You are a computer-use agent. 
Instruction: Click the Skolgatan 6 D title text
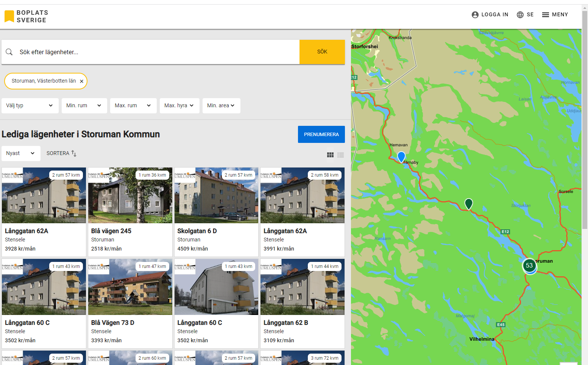pyautogui.click(x=197, y=231)
